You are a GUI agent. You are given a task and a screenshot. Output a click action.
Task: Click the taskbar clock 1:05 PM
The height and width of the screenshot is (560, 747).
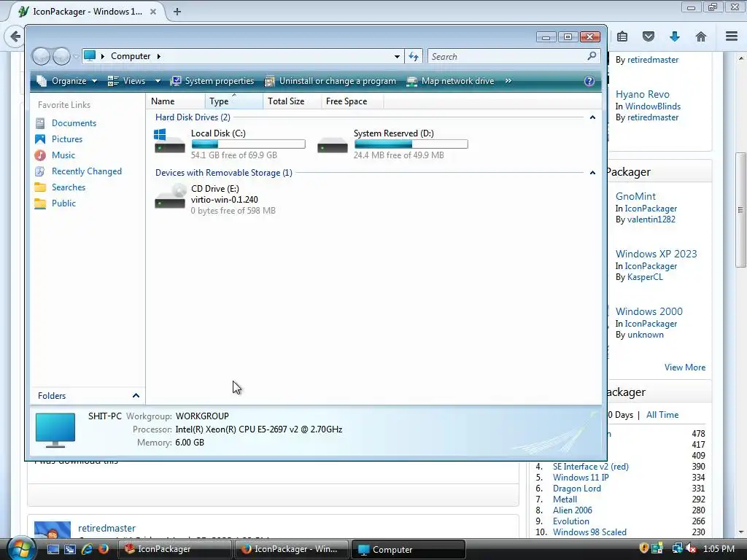719,549
